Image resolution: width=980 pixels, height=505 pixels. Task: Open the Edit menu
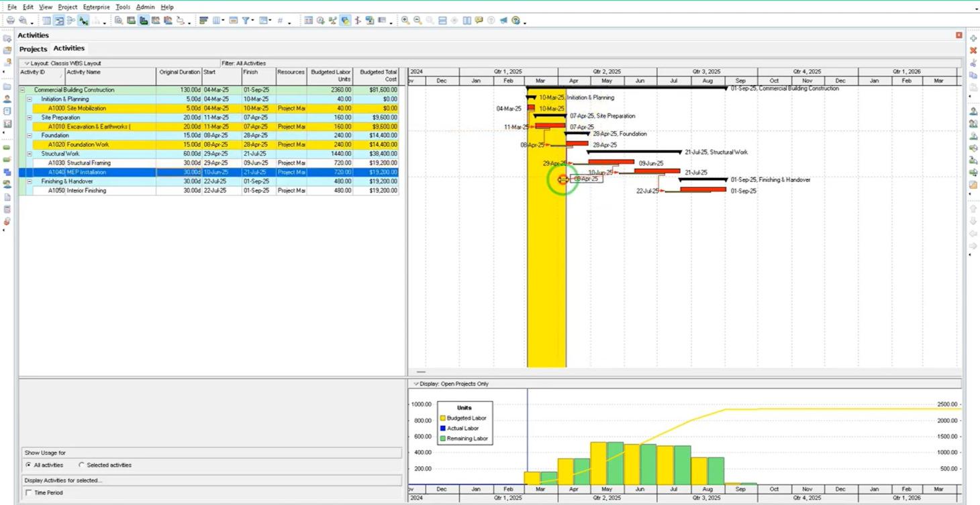pos(28,7)
